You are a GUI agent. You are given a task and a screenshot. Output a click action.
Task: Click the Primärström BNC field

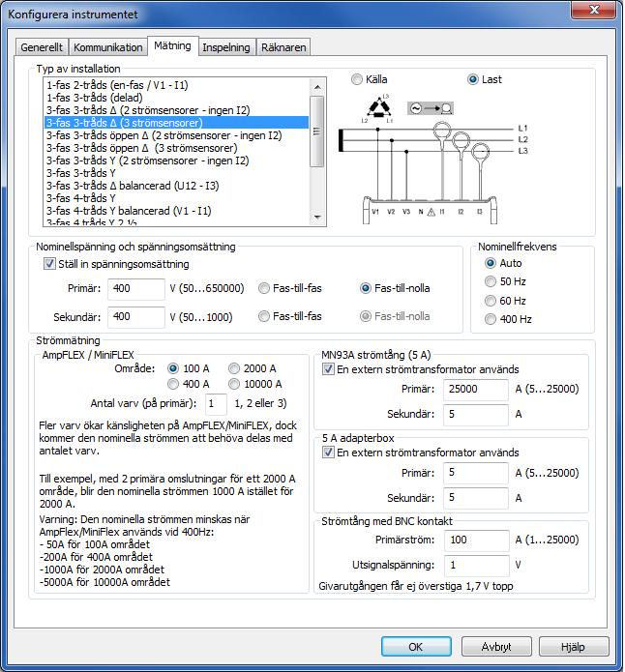(x=476, y=540)
